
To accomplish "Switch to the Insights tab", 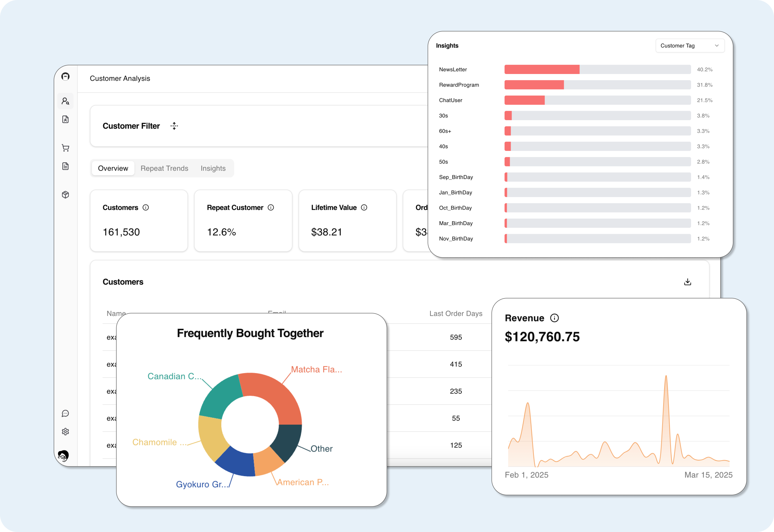I will (213, 168).
